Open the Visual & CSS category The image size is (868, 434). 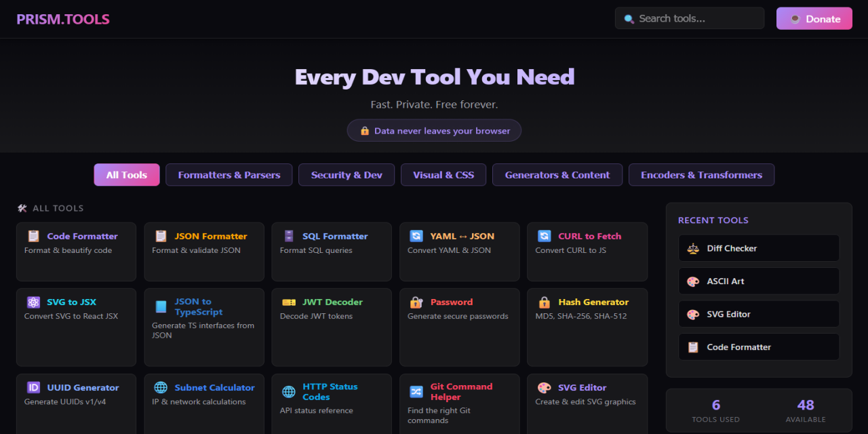pos(443,174)
